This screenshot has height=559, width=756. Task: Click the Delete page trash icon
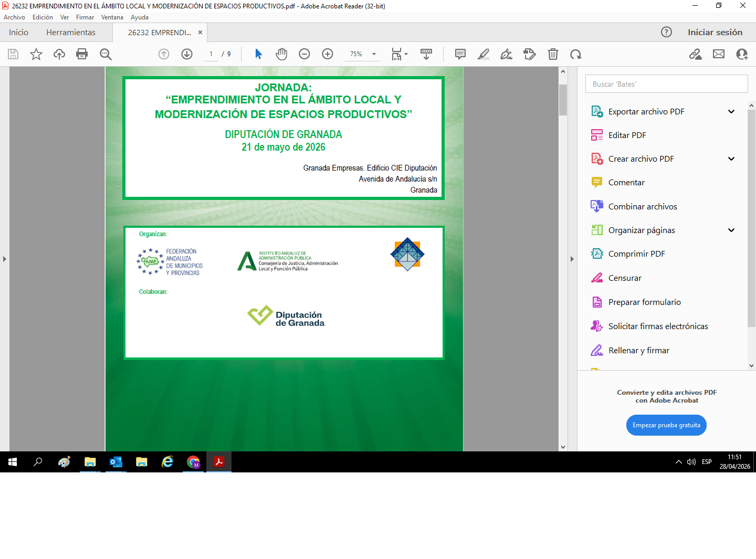553,54
